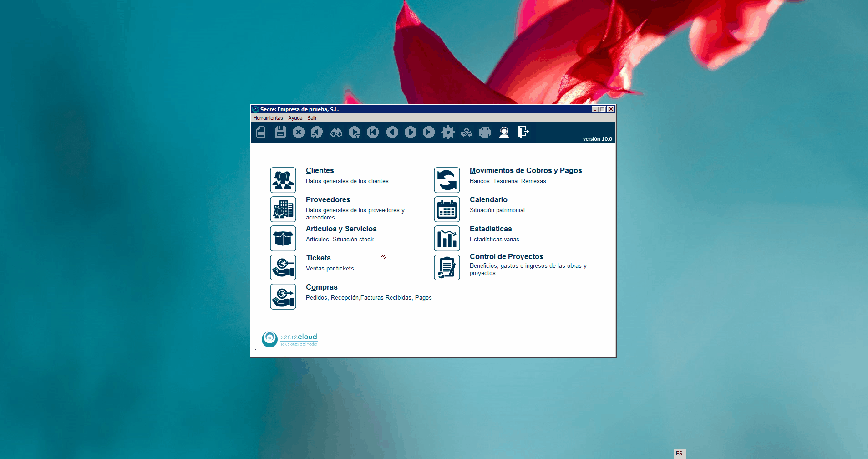Open the Calendario calendar icon
The width and height of the screenshot is (868, 459).
[447, 209]
